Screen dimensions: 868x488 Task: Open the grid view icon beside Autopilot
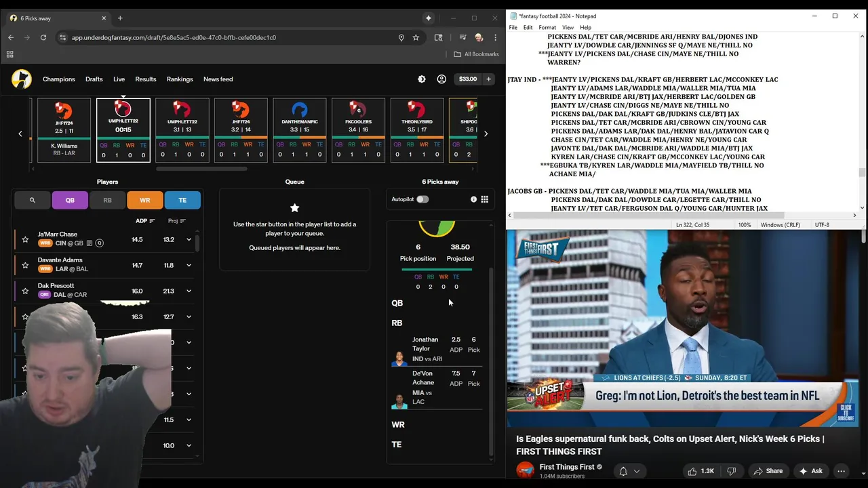[484, 199]
